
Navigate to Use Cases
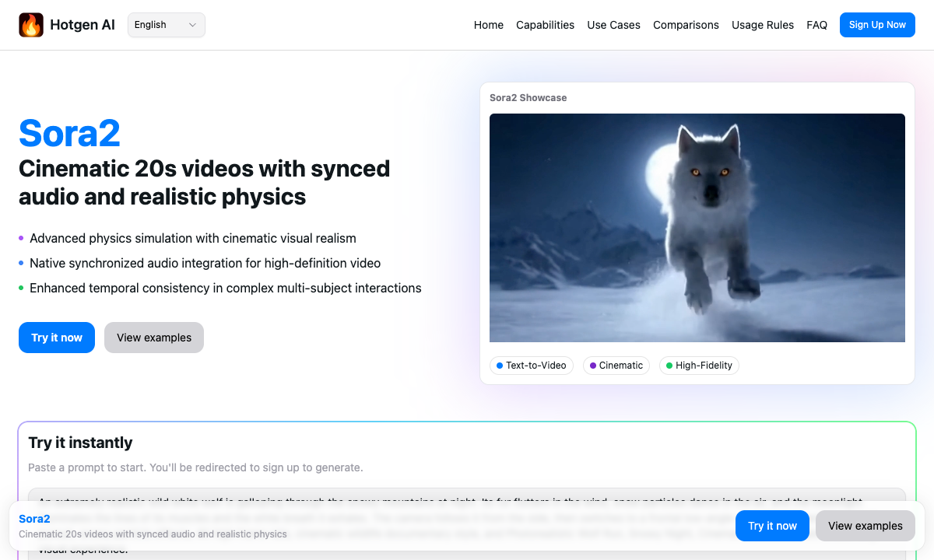point(613,25)
